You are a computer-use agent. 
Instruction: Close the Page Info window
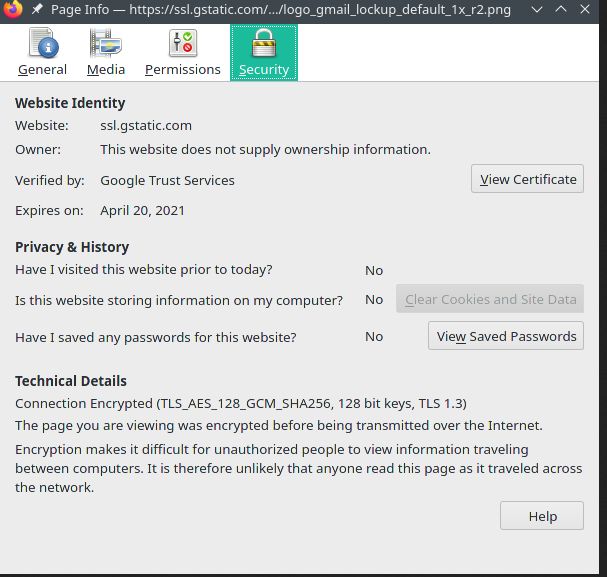tap(585, 9)
